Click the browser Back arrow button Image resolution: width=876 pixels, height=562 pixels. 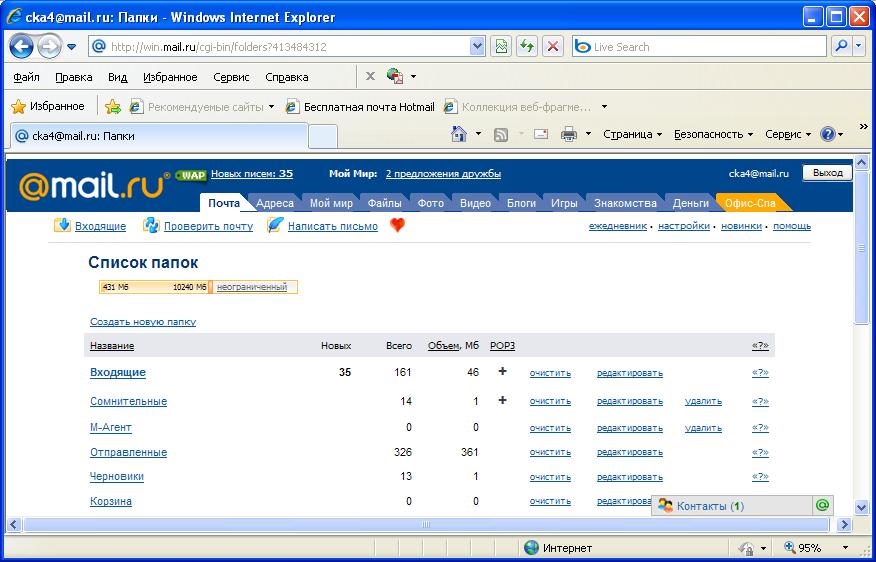point(22,47)
